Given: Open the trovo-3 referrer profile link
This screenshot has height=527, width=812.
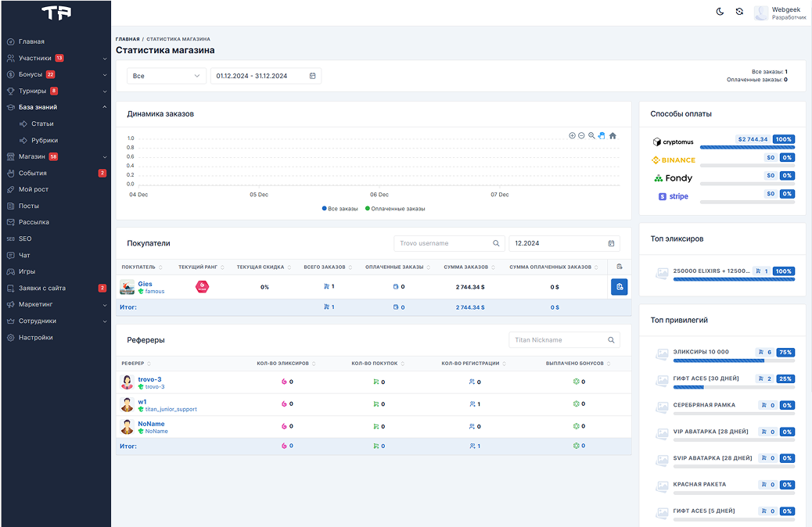Looking at the screenshot, I should (149, 379).
